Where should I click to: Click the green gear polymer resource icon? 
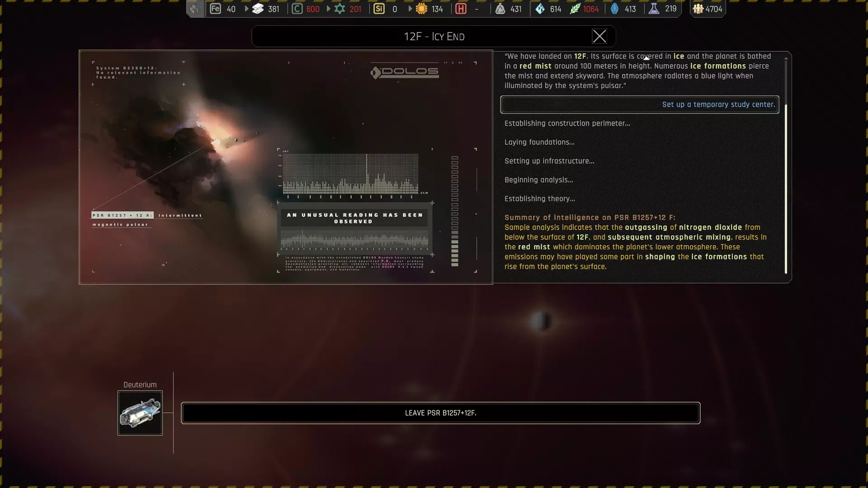click(340, 9)
